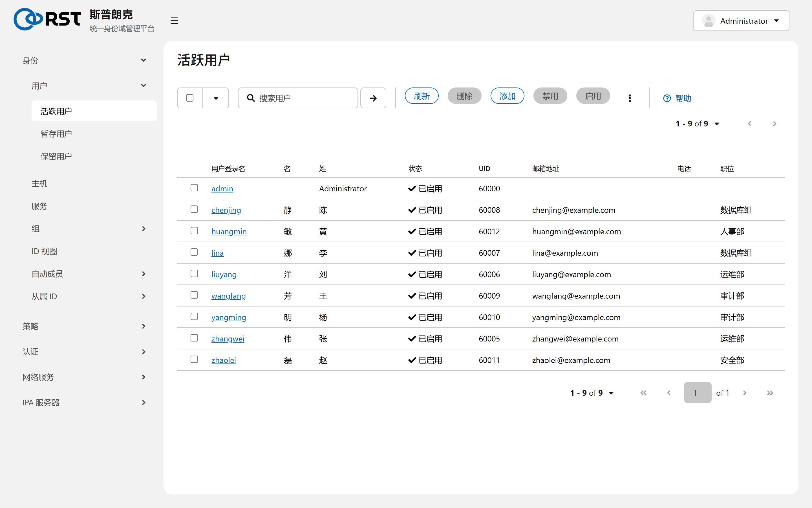
Task: Select the huangmin row checkbox
Action: 194,231
